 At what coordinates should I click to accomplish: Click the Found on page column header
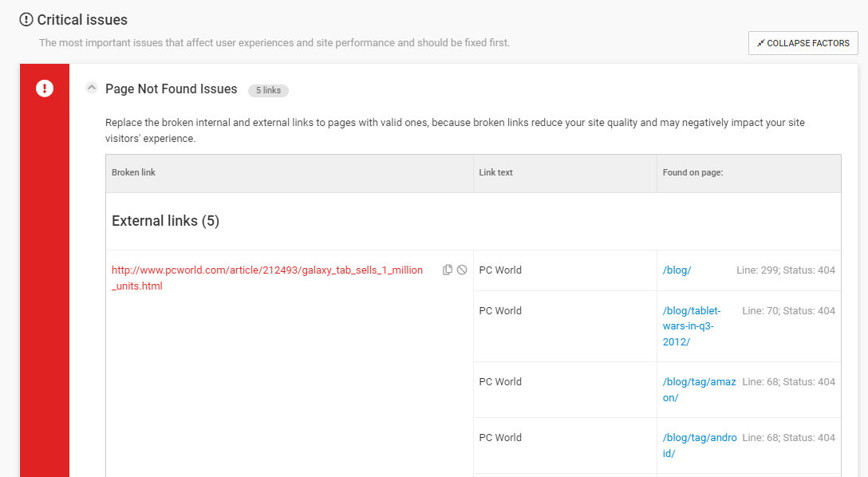(x=692, y=172)
